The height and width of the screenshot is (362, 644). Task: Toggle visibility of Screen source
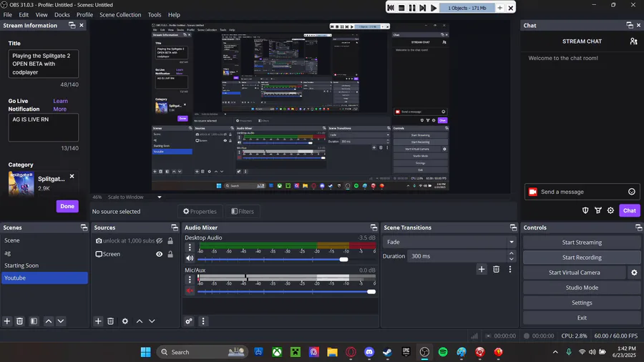pyautogui.click(x=160, y=254)
